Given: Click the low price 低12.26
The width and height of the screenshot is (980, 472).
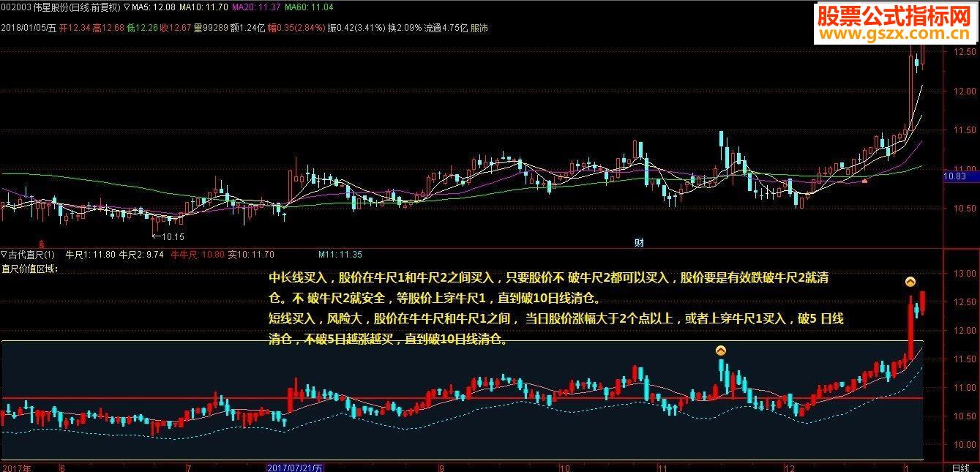Looking at the screenshot, I should [x=142, y=28].
